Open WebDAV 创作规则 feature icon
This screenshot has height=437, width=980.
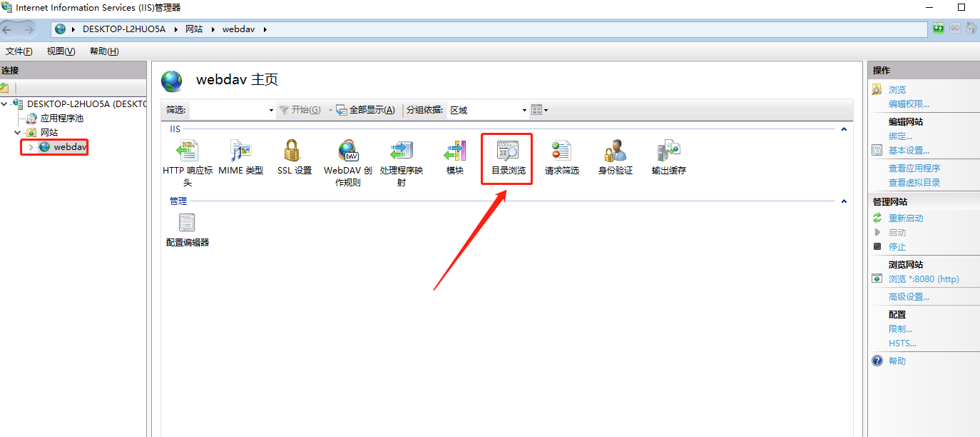click(348, 151)
